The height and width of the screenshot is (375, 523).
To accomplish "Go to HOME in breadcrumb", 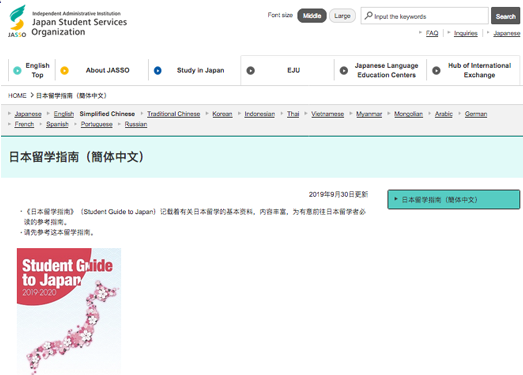I will (x=17, y=96).
